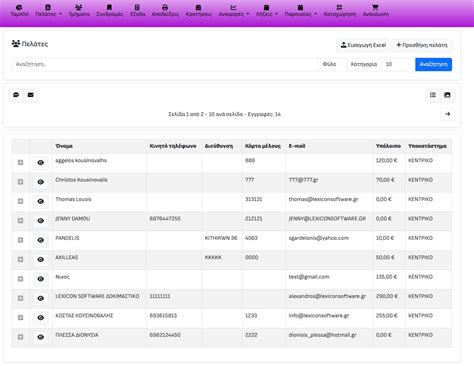Viewport: 474px width, 366px height.
Task: Open Ανανέωση cart menu item
Action: [375, 11]
